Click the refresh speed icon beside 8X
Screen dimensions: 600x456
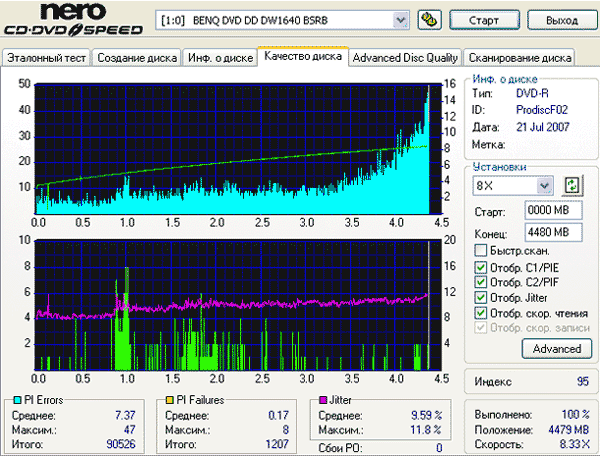click(x=572, y=186)
